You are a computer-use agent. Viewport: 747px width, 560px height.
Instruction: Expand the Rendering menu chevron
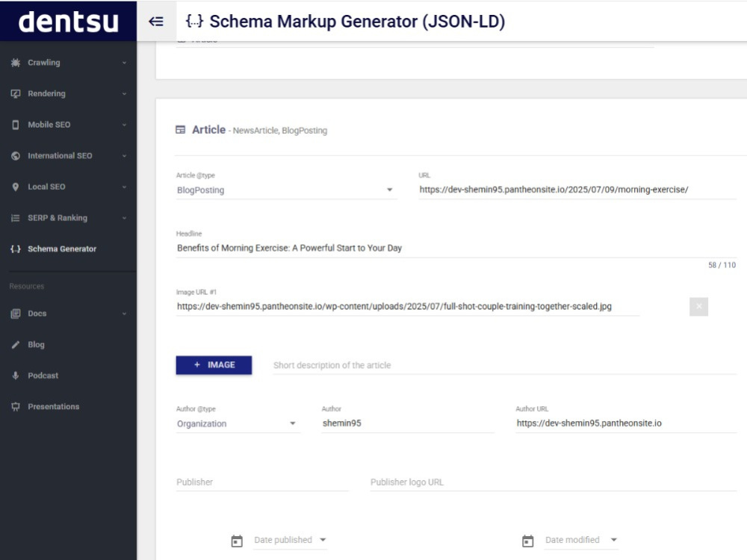tap(124, 94)
